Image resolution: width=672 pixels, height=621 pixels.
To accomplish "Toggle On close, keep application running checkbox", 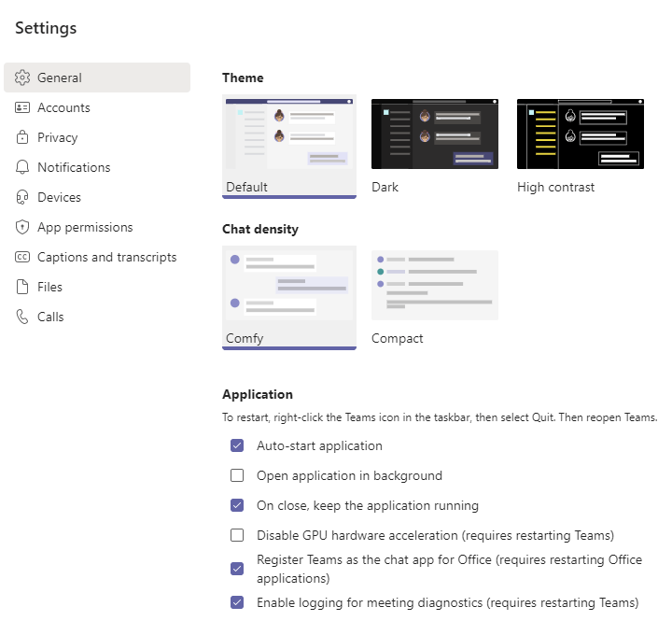I will (237, 505).
